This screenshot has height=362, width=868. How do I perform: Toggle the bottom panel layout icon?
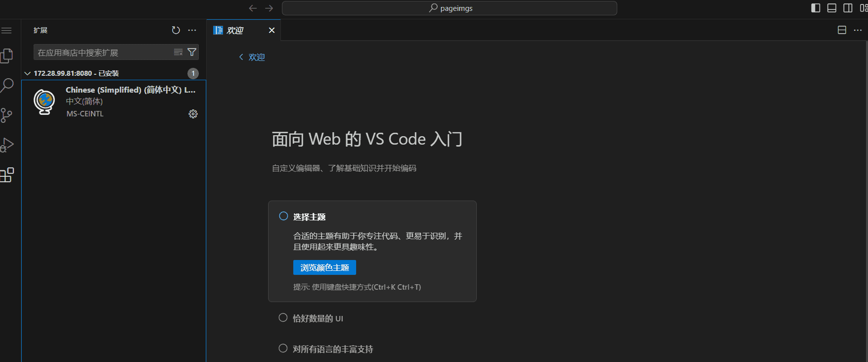[x=832, y=8]
